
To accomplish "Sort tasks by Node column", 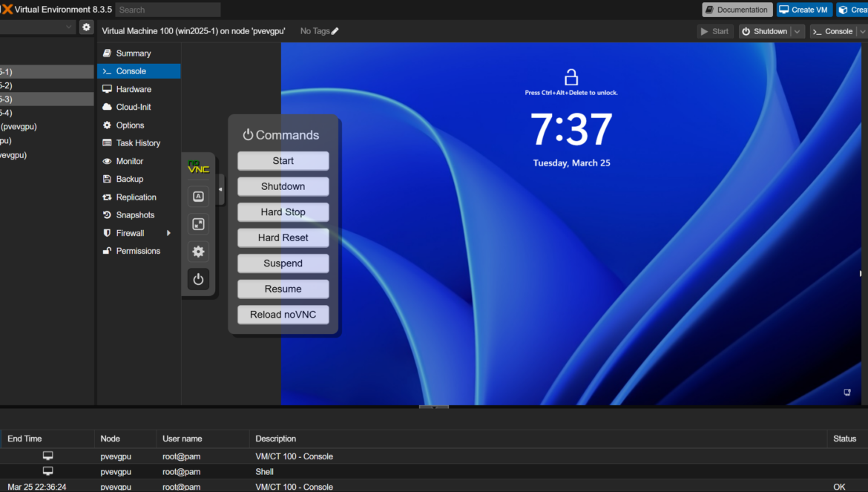I will pos(125,439).
